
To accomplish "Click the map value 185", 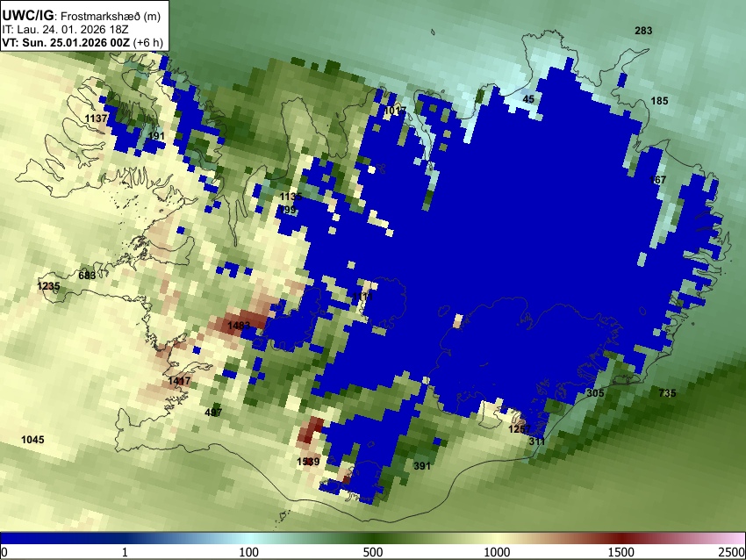I will click(x=659, y=101).
